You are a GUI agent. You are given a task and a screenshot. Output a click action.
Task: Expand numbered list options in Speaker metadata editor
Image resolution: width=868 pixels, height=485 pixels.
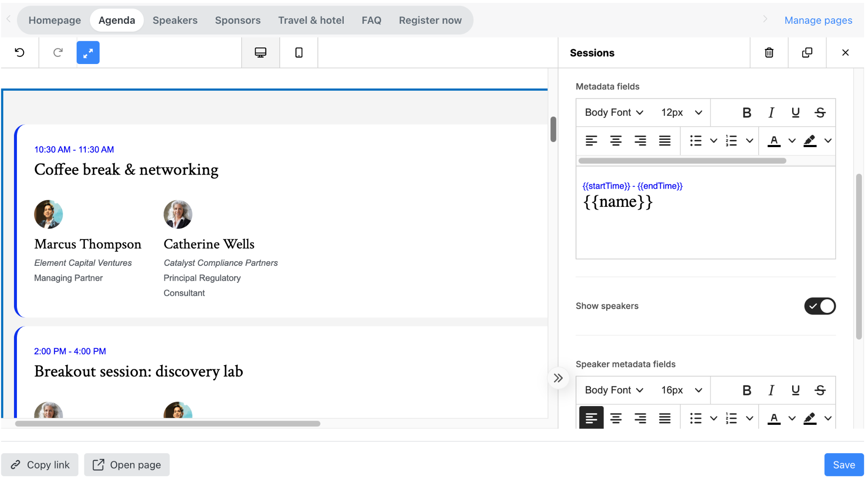[x=750, y=418]
